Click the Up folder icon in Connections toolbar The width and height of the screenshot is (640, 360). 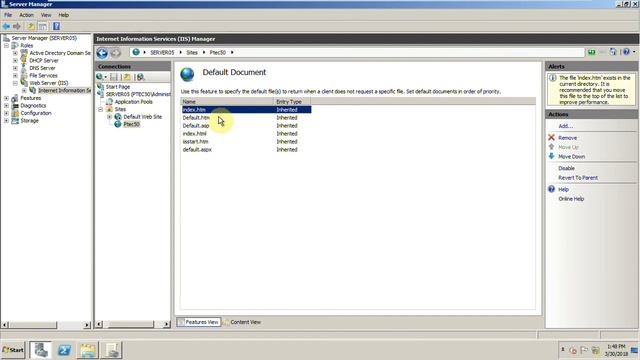127,77
